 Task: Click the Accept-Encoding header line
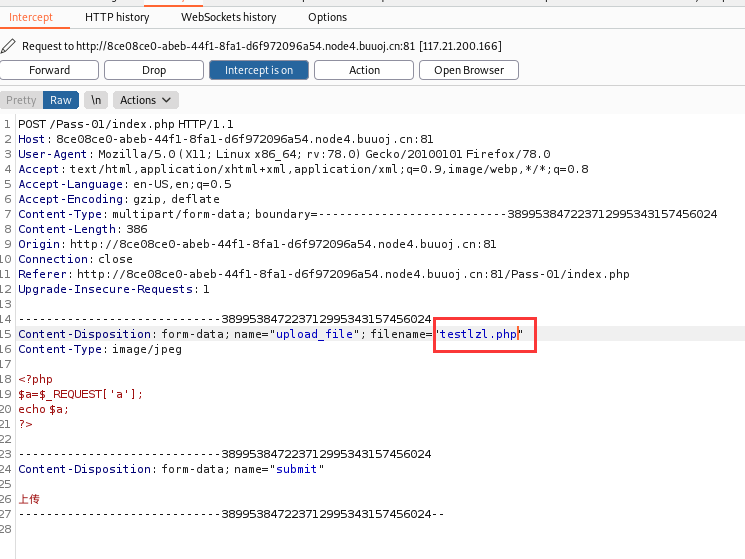[x=119, y=199]
